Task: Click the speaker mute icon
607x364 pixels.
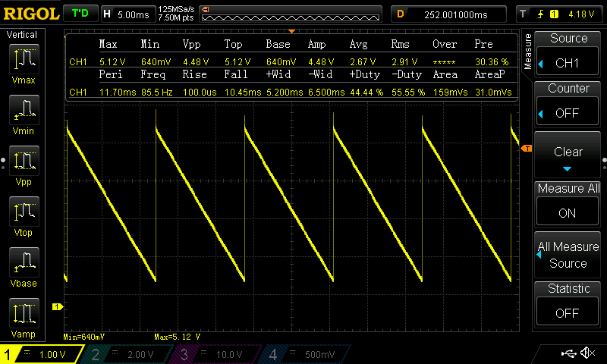Action: pyautogui.click(x=587, y=353)
